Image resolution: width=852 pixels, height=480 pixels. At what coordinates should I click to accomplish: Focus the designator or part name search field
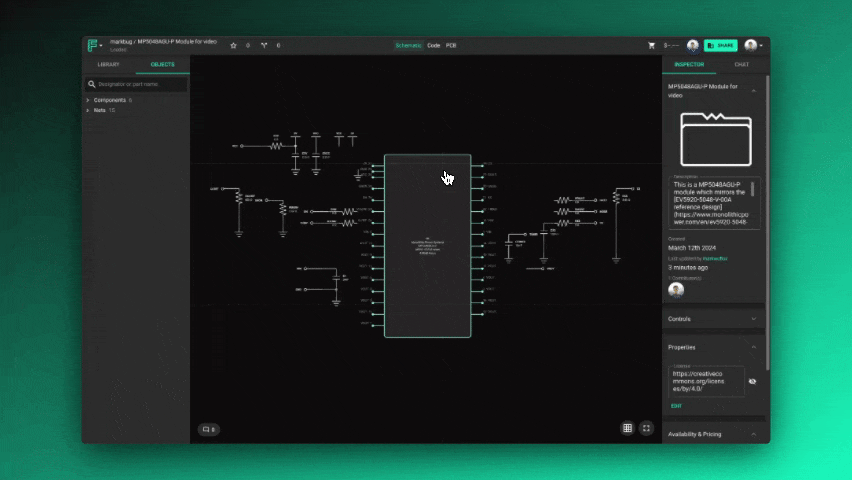[136, 84]
